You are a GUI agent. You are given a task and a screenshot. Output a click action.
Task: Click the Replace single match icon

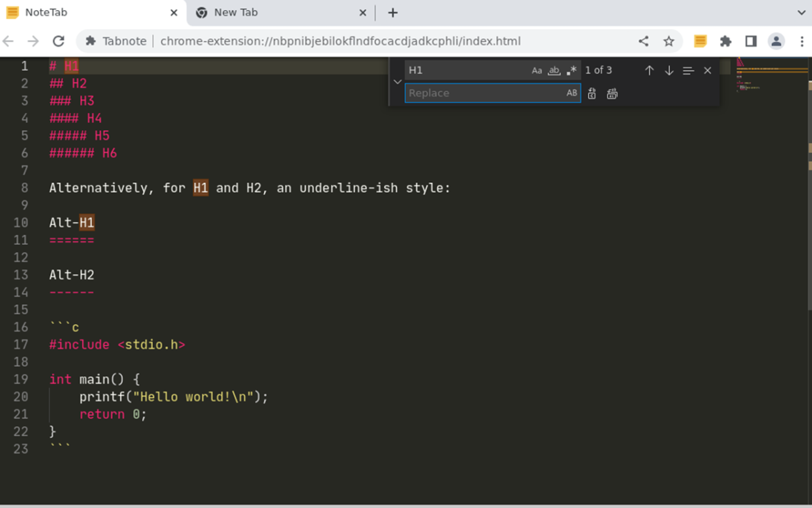[x=592, y=93]
